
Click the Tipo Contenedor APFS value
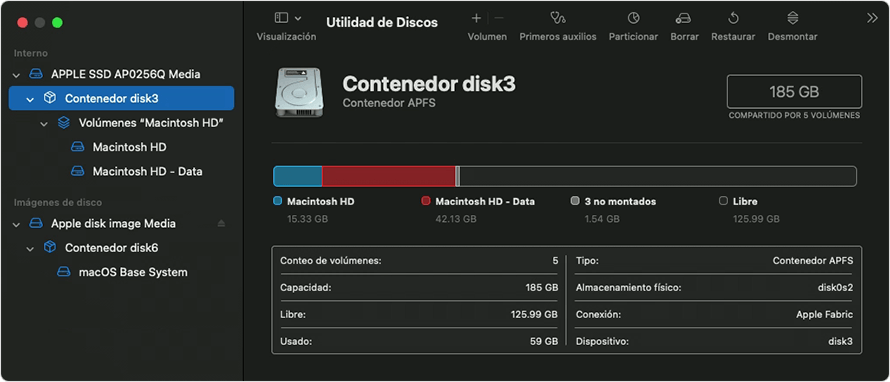coord(813,261)
